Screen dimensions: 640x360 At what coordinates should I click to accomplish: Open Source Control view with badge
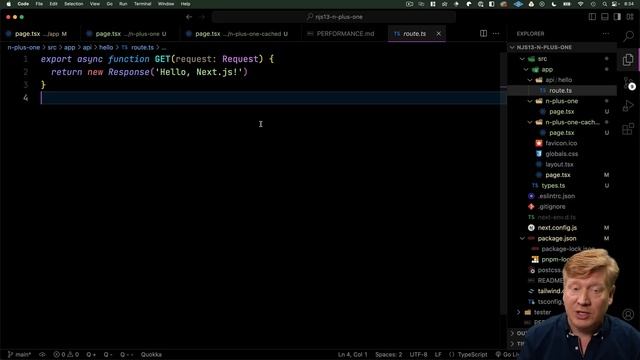pos(629,83)
